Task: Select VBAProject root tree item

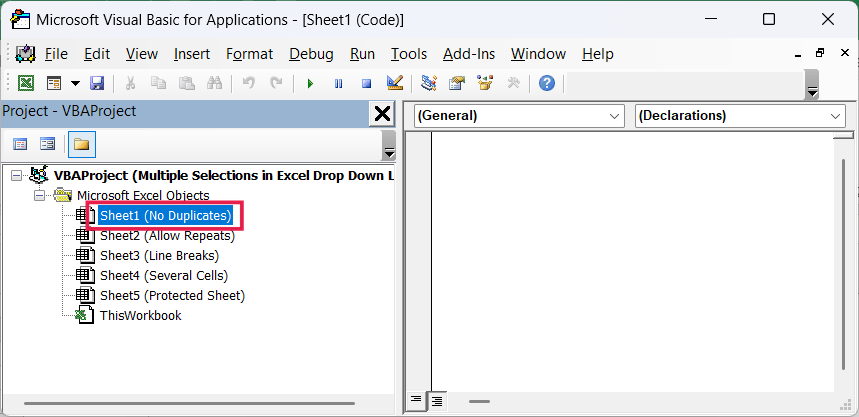Action: (224, 175)
